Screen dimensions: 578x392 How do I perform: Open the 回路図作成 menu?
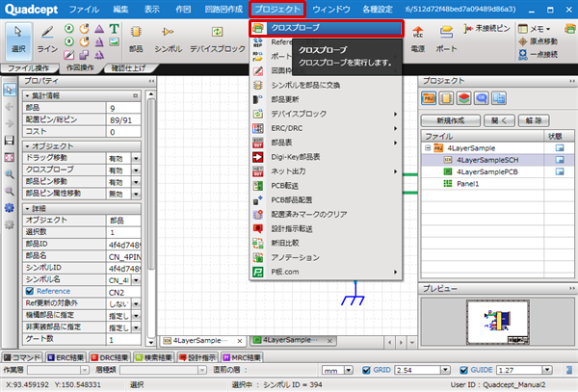tap(223, 10)
